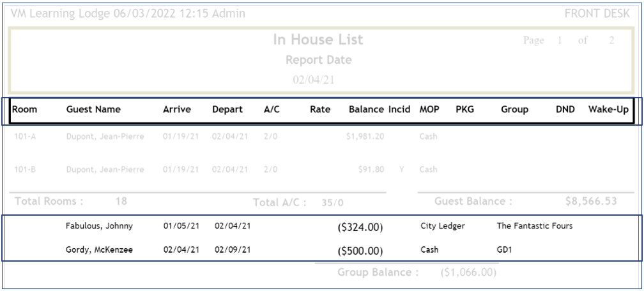The height and width of the screenshot is (291, 644).
Task: Click the Wake-Up column header
Action: click(608, 110)
